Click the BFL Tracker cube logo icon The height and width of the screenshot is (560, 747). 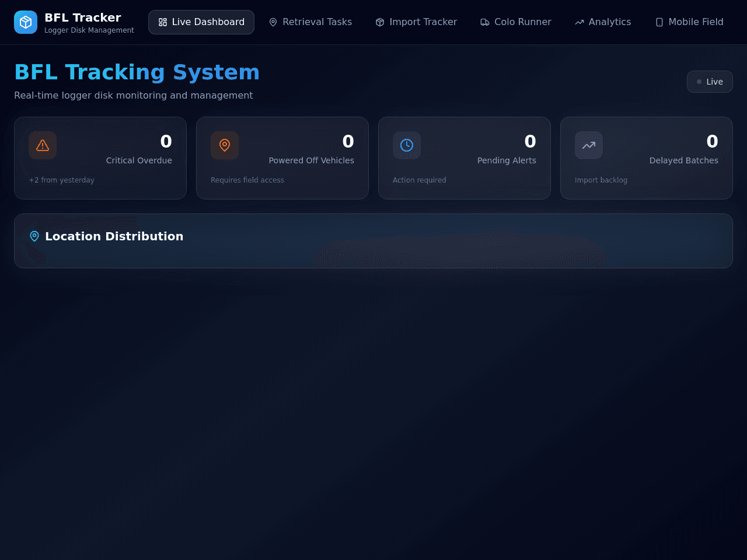point(26,22)
